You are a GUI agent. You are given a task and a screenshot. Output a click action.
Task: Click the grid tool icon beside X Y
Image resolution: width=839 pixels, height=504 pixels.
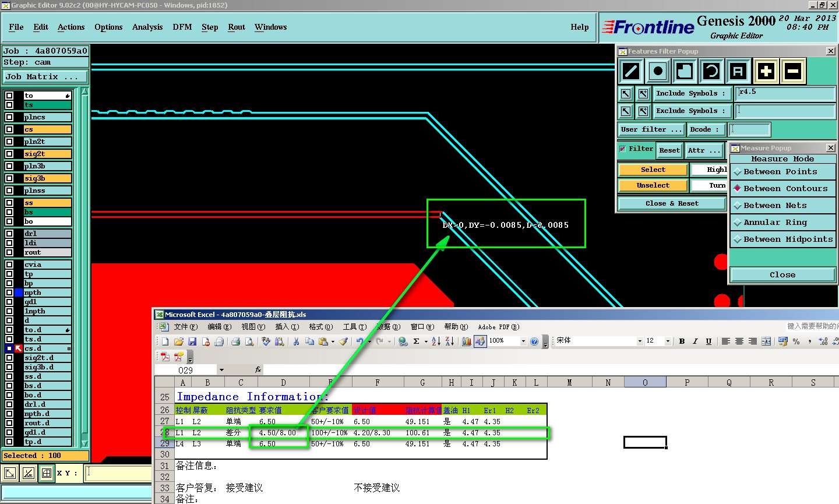[47, 473]
